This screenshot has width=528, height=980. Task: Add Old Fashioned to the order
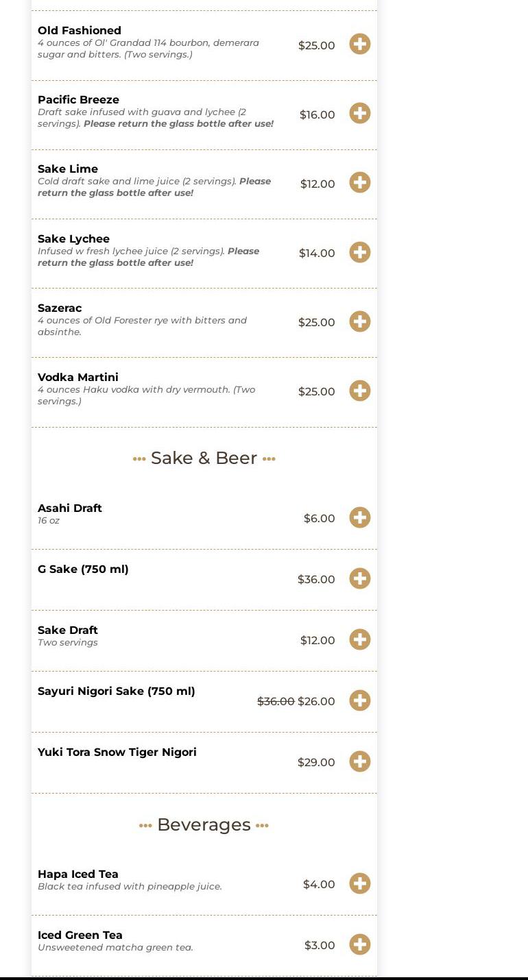tap(359, 44)
